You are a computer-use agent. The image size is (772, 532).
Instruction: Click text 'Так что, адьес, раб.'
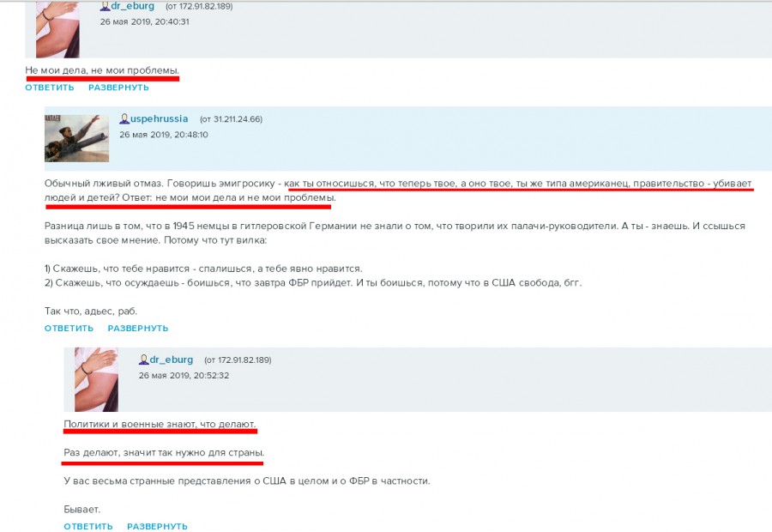point(91,311)
